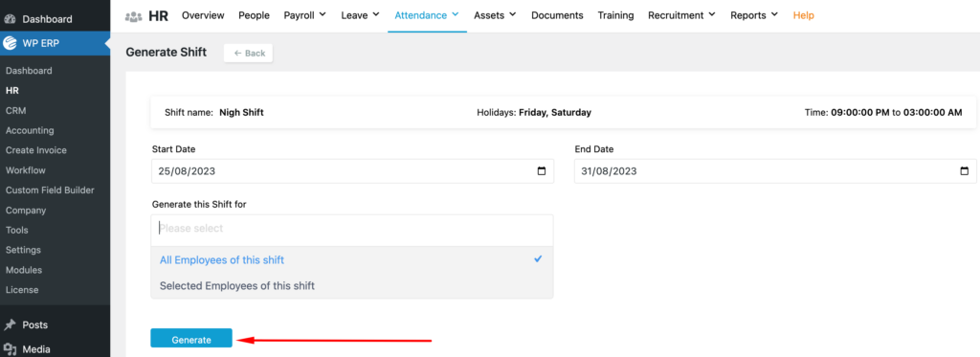Open the Overview tab
The image size is (980, 357).
click(x=203, y=15)
